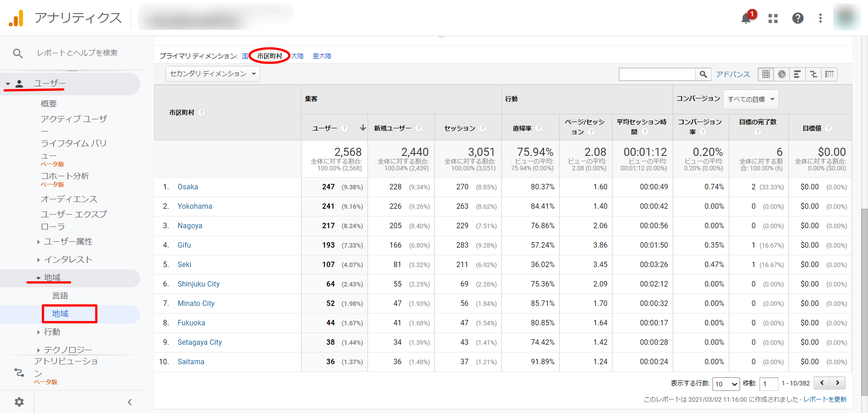This screenshot has height=413, width=868.
Task: Switch to pie chart view
Action: click(x=782, y=74)
